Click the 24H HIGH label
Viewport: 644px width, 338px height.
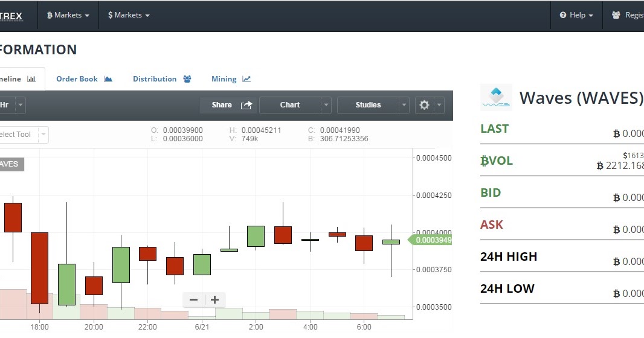point(509,257)
